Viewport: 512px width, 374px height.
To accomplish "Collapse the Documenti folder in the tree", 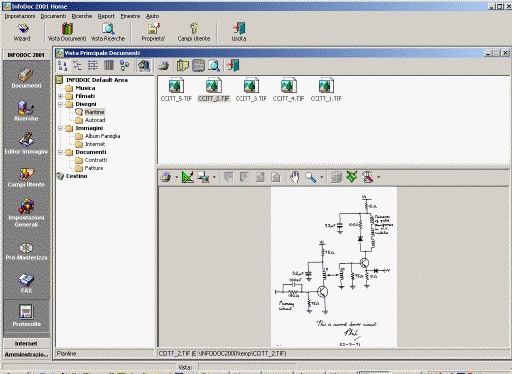I will (x=60, y=152).
